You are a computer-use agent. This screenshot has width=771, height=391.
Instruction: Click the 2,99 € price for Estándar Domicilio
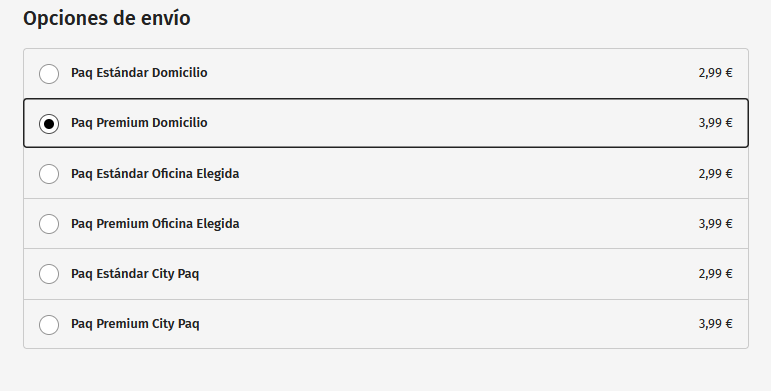pos(715,73)
